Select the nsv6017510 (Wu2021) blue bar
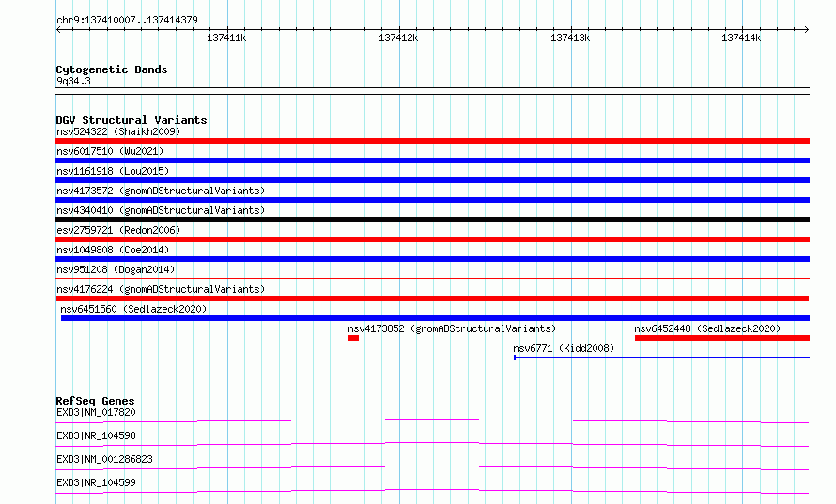This screenshot has width=836, height=504. tap(432, 160)
